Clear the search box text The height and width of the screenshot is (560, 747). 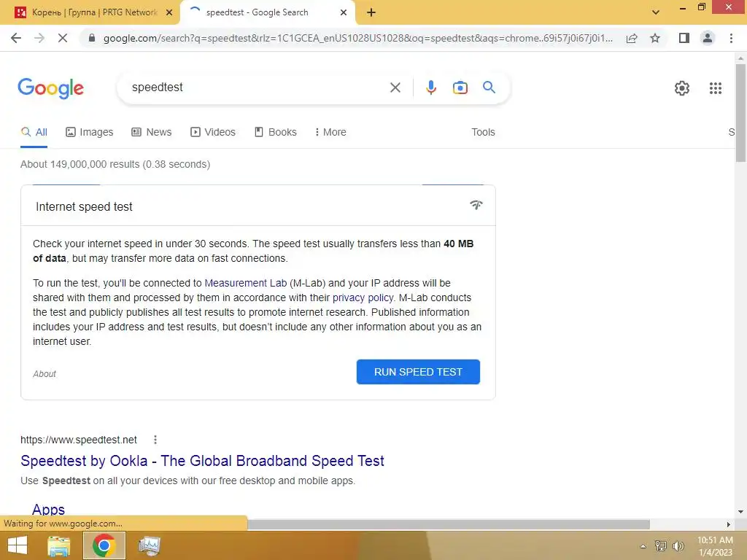click(395, 87)
